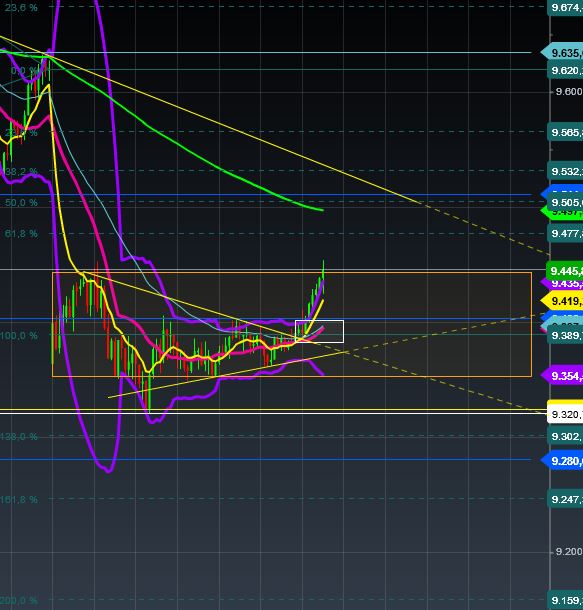Screen dimensions: 583x610
Task: Select the end of the green moving average line
Action: tap(322, 210)
